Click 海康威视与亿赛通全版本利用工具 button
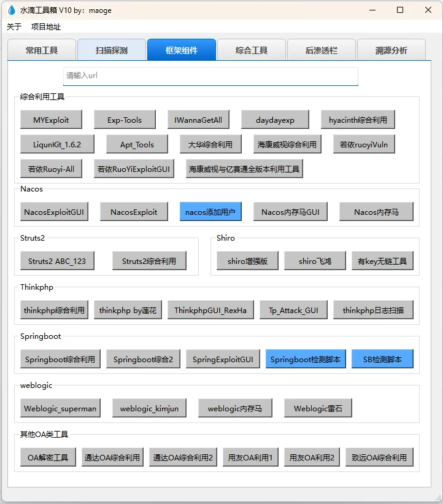Screen dimensions: 443x504 click(244, 169)
